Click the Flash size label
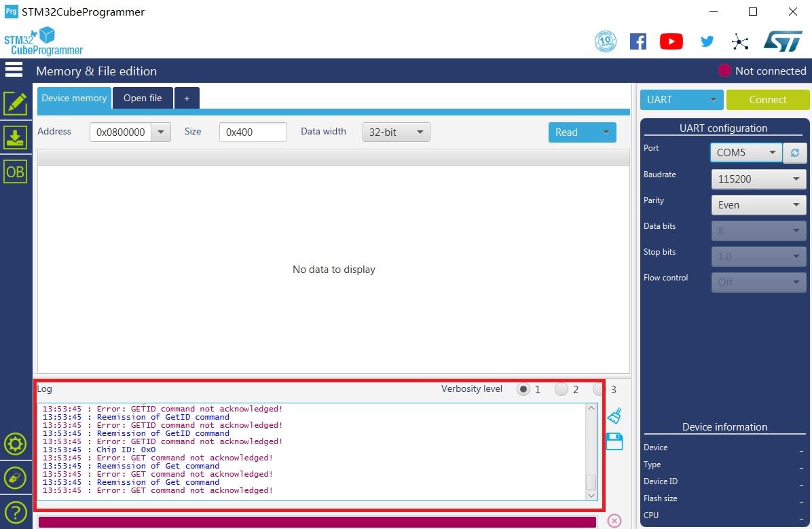 661,498
